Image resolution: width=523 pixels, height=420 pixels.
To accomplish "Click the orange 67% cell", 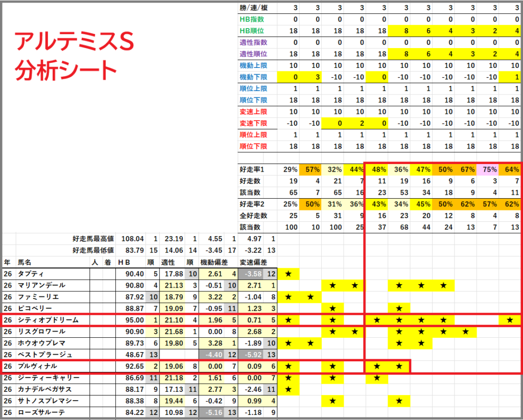I will point(466,170).
